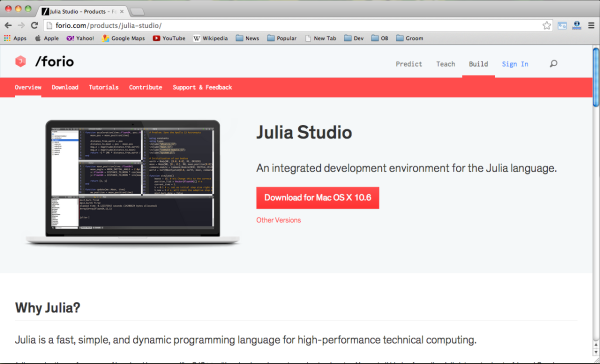Viewport: 600px width, 364px height.
Task: Go back with the browser back arrow
Action: coord(8,26)
